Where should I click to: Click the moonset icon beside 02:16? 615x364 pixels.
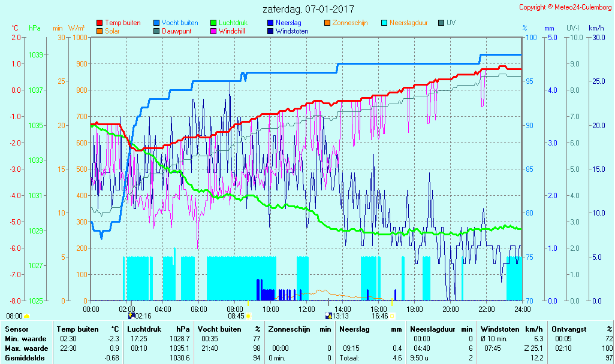pos(131,316)
